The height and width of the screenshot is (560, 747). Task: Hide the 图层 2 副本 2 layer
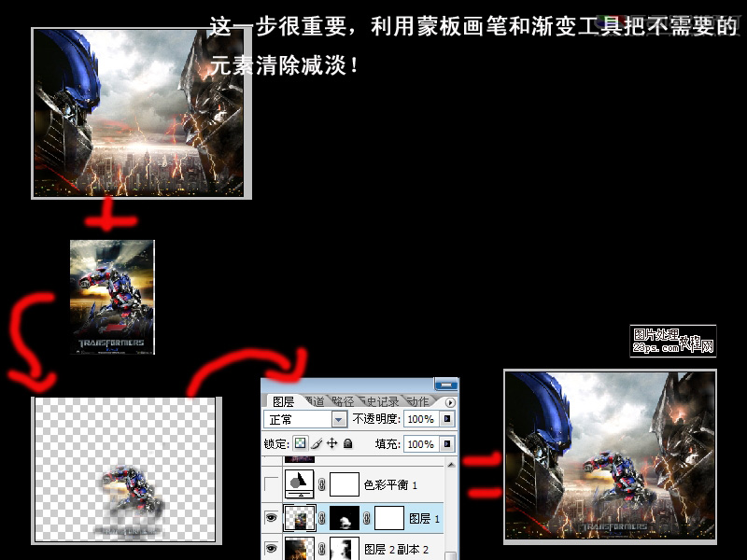(x=272, y=549)
